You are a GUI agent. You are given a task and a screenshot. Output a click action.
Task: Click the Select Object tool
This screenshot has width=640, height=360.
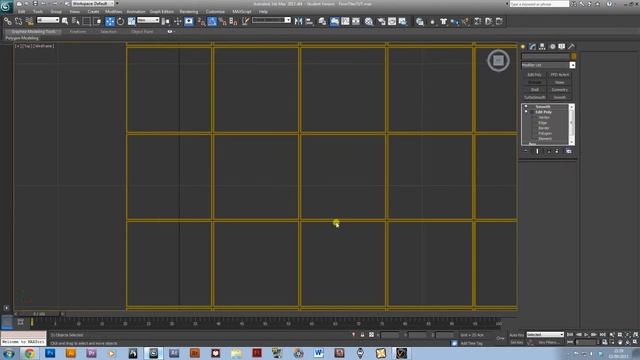tap(65, 21)
